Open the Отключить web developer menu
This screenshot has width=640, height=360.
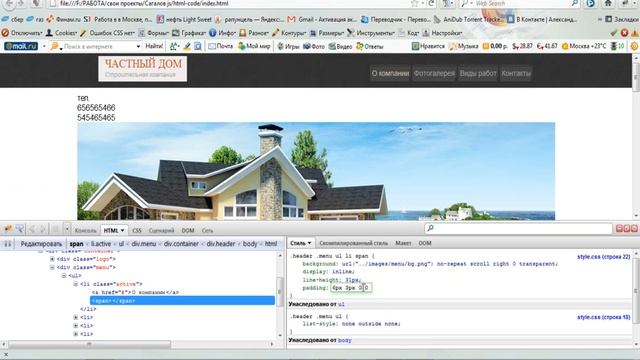[22, 33]
